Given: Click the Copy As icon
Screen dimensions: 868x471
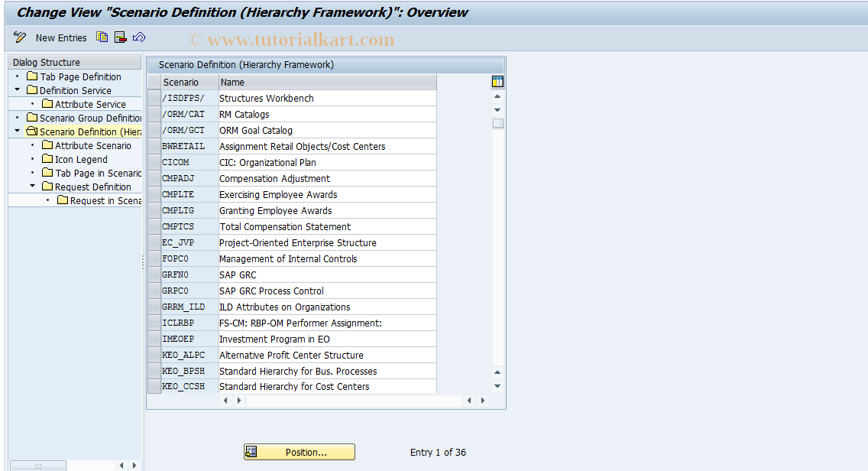Looking at the screenshot, I should coord(102,37).
